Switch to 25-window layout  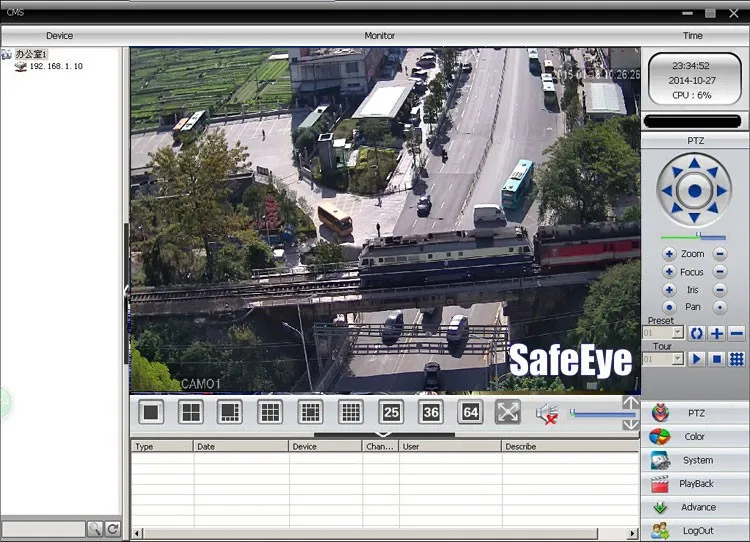(391, 412)
